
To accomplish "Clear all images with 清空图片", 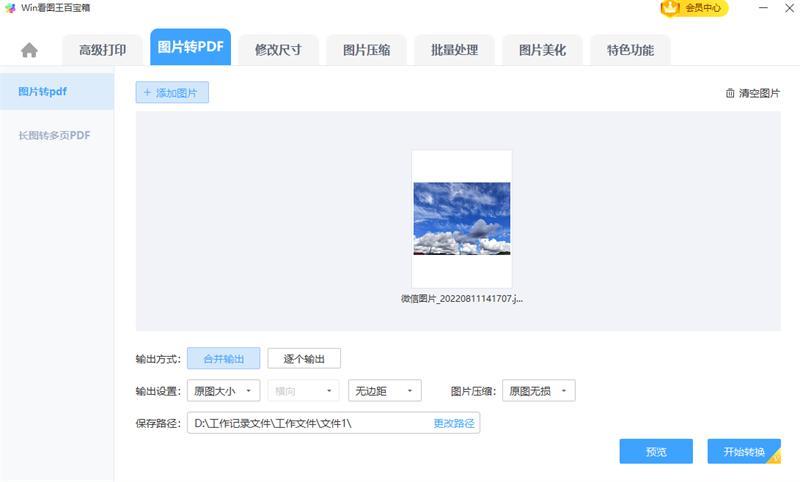I will pos(753,93).
